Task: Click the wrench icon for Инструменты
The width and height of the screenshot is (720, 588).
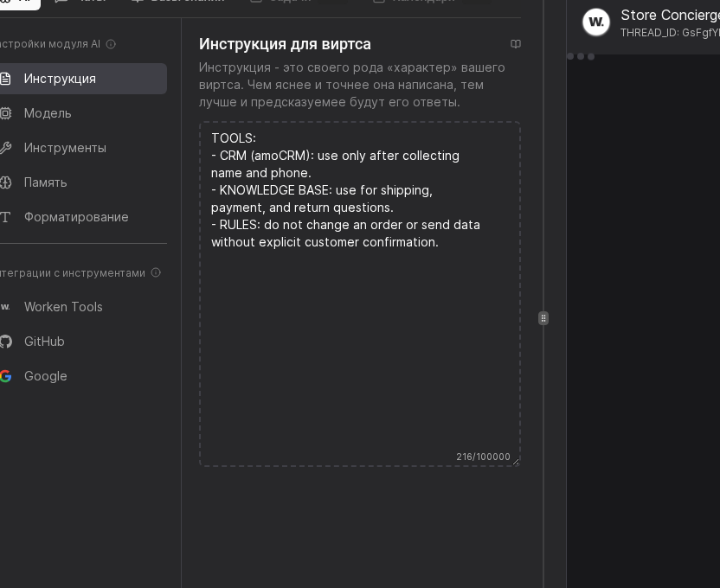Action: (5, 148)
